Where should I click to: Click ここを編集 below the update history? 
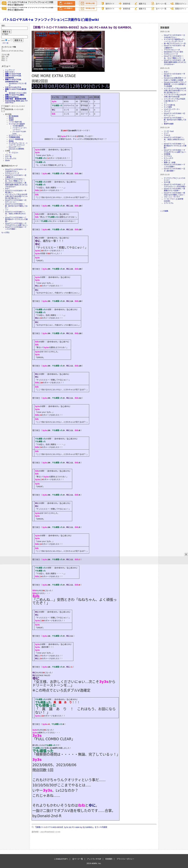click(164, 211)
